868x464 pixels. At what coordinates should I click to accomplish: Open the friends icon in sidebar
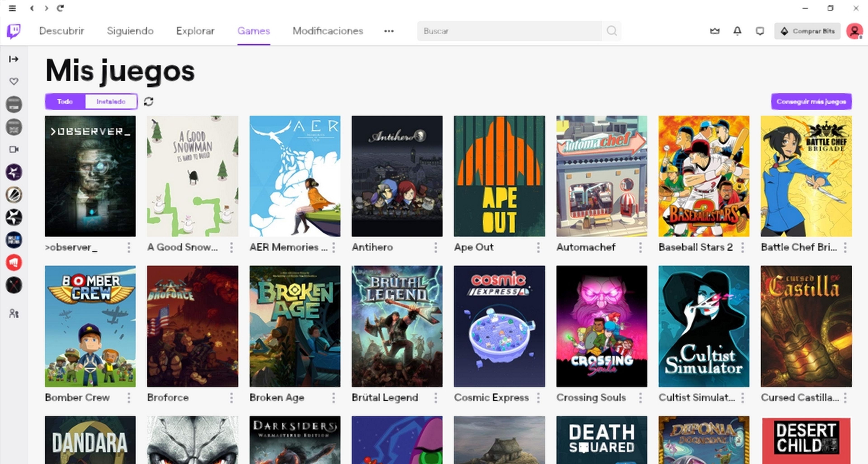click(14, 314)
